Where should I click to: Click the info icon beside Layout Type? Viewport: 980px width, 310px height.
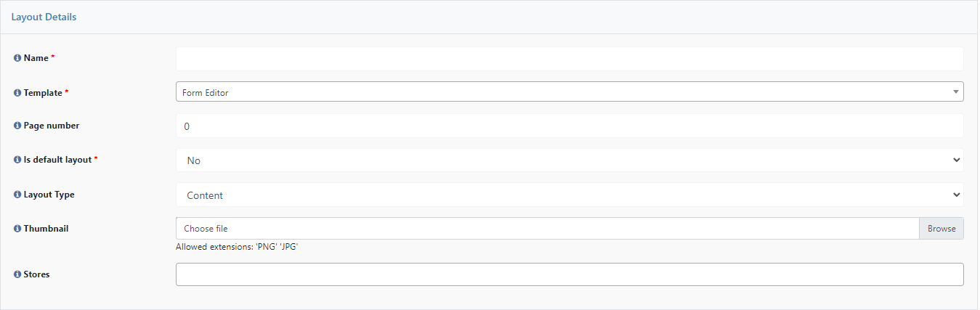(x=17, y=195)
